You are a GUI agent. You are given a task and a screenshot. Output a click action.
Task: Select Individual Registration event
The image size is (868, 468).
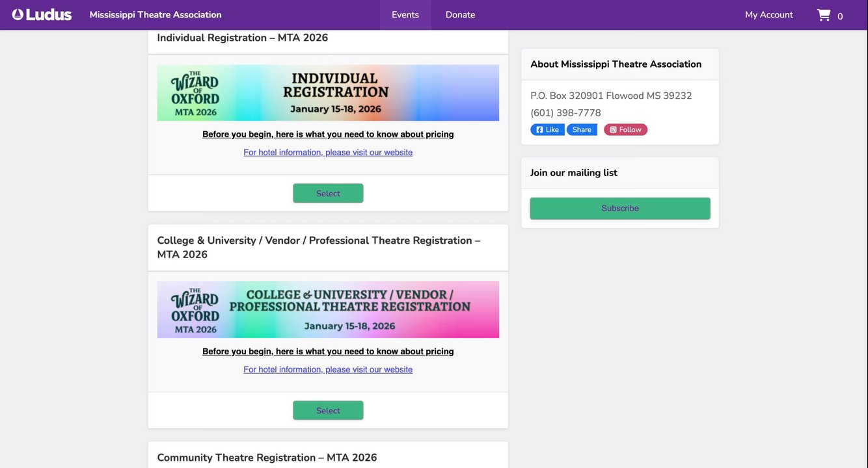pyautogui.click(x=328, y=193)
